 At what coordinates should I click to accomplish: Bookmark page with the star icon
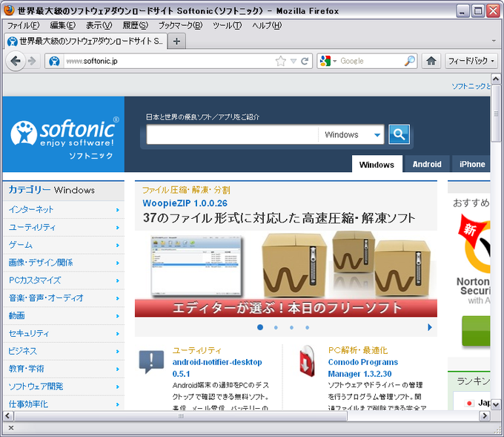281,61
